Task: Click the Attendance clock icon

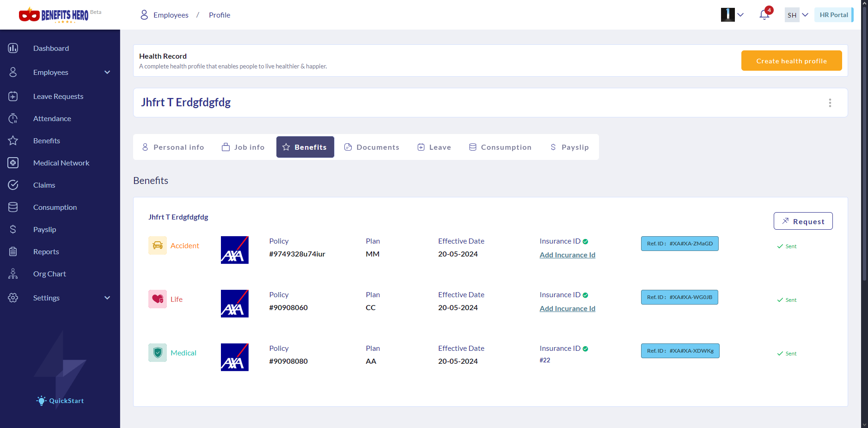Action: click(x=13, y=118)
